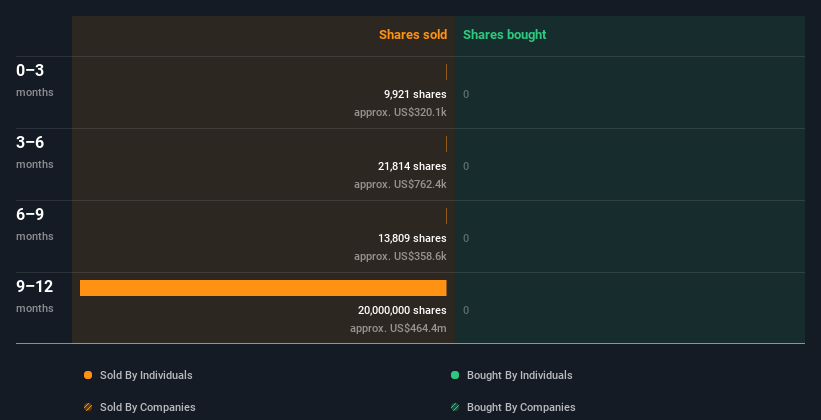The height and width of the screenshot is (420, 821).
Task: Click the shares bought 0 in 3–6 months row
Action: point(466,166)
